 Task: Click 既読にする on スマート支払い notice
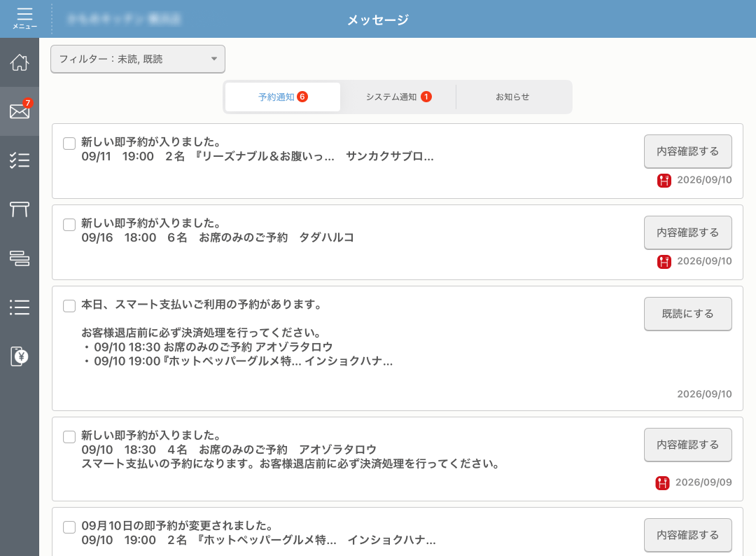[687, 314]
